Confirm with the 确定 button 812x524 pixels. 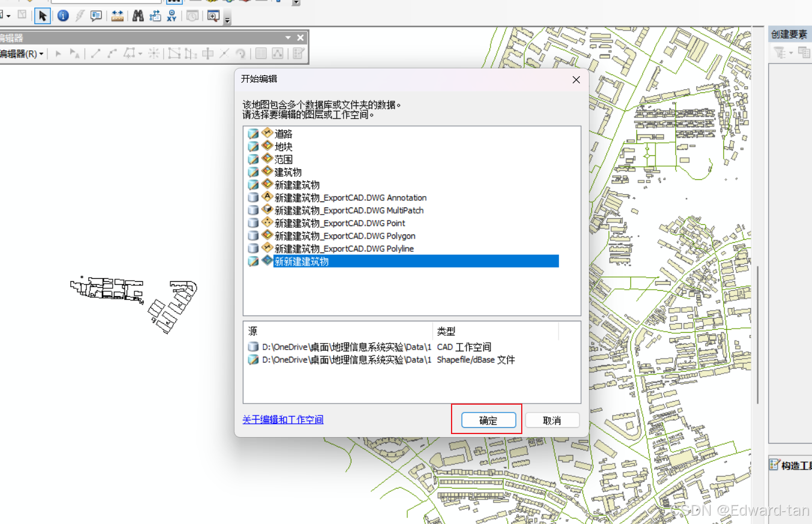click(488, 420)
